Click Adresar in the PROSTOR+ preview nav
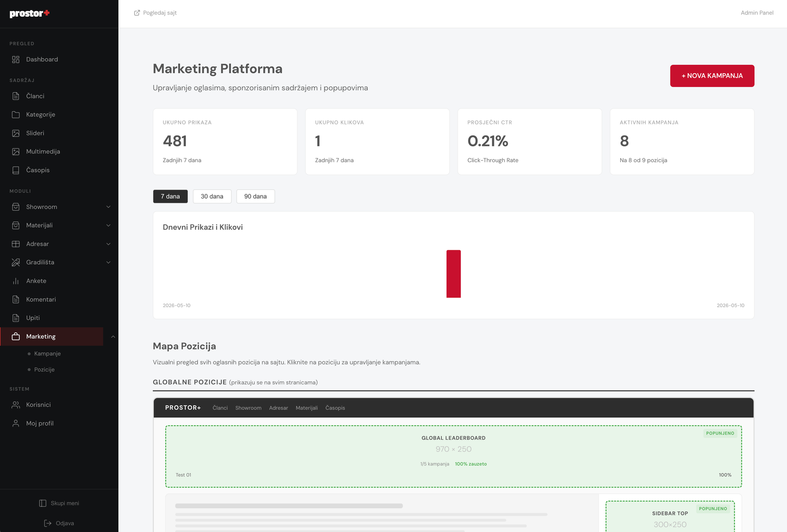Screen dimensions: 787x532 pyautogui.click(x=278, y=408)
